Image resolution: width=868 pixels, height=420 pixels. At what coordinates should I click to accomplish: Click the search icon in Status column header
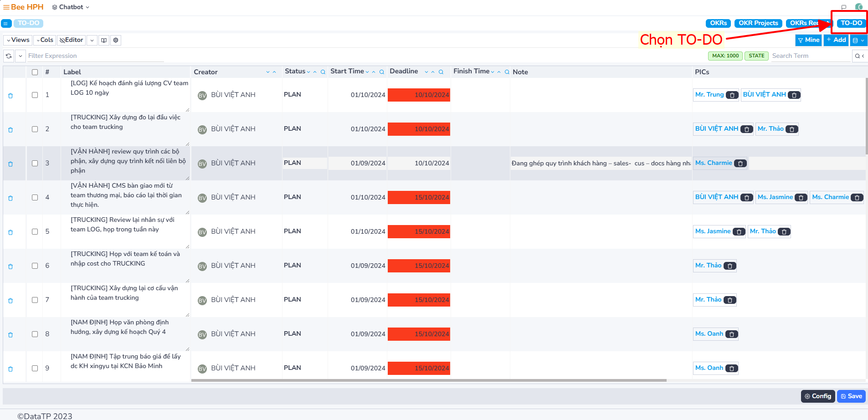point(323,72)
